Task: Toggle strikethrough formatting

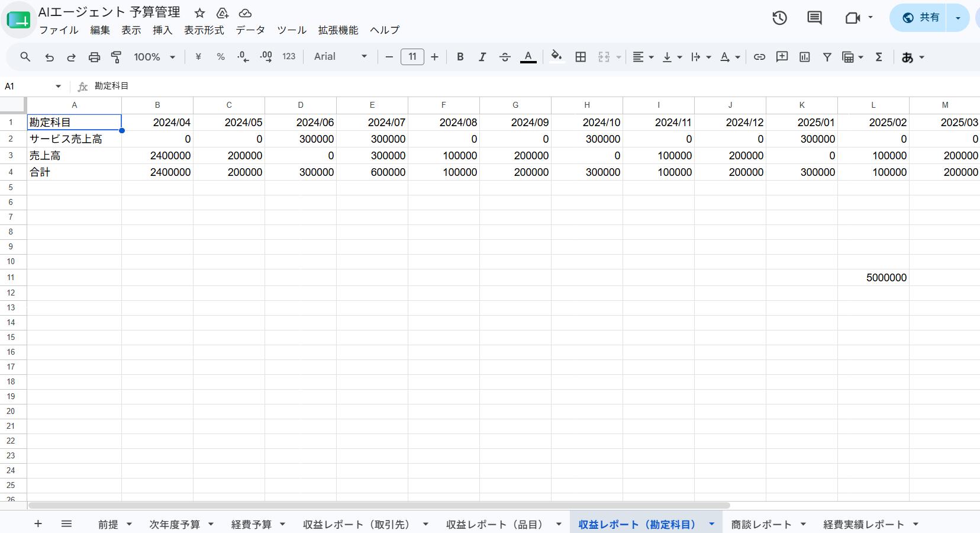Action: pyautogui.click(x=505, y=57)
